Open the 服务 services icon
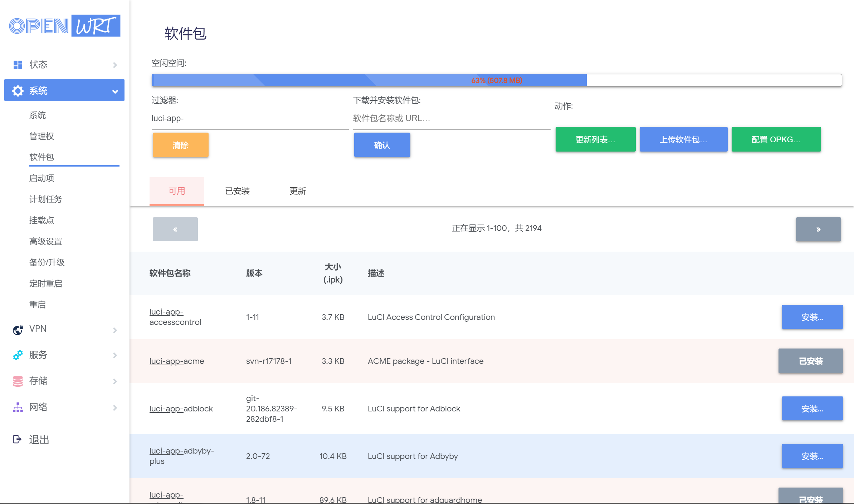 click(18, 356)
